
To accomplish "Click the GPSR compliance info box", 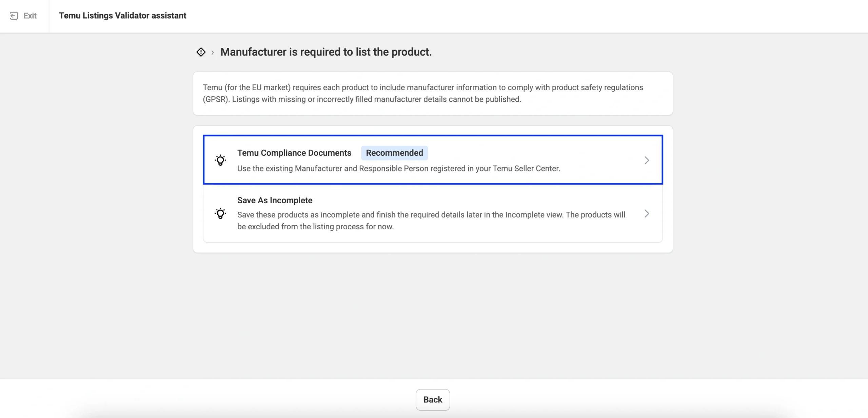I will (x=432, y=93).
